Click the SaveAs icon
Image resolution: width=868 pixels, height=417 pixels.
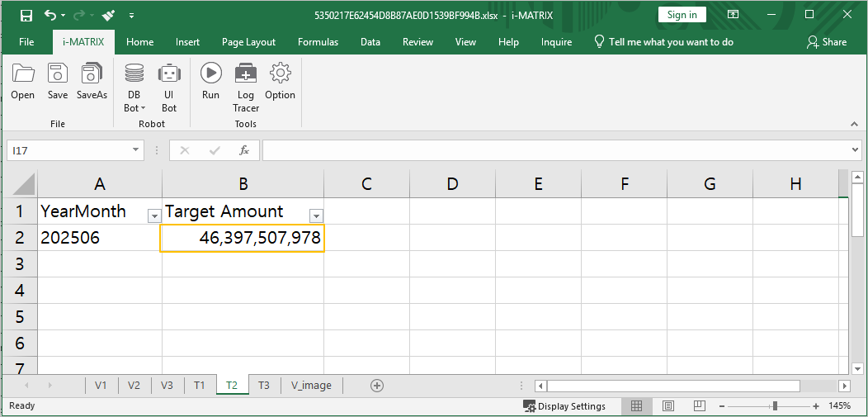coord(92,74)
